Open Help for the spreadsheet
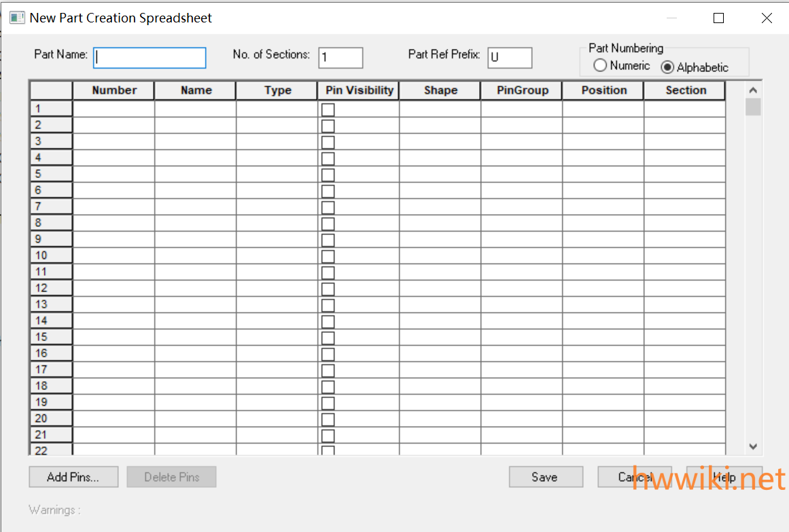789x532 pixels. 724,477
